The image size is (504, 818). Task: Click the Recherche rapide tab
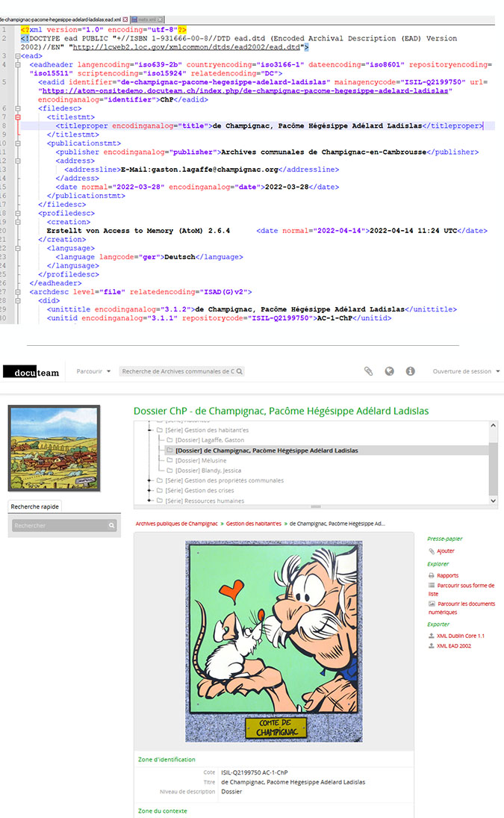(x=35, y=506)
